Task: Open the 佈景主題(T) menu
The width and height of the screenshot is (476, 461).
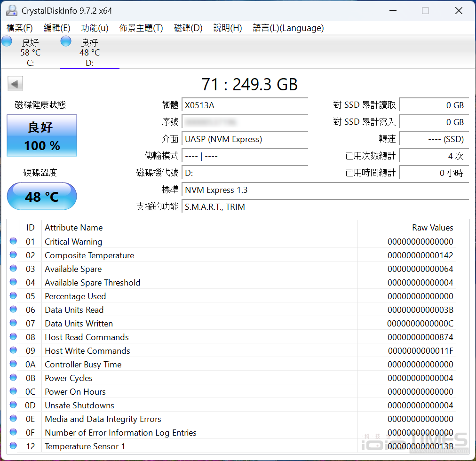Action: click(x=141, y=28)
